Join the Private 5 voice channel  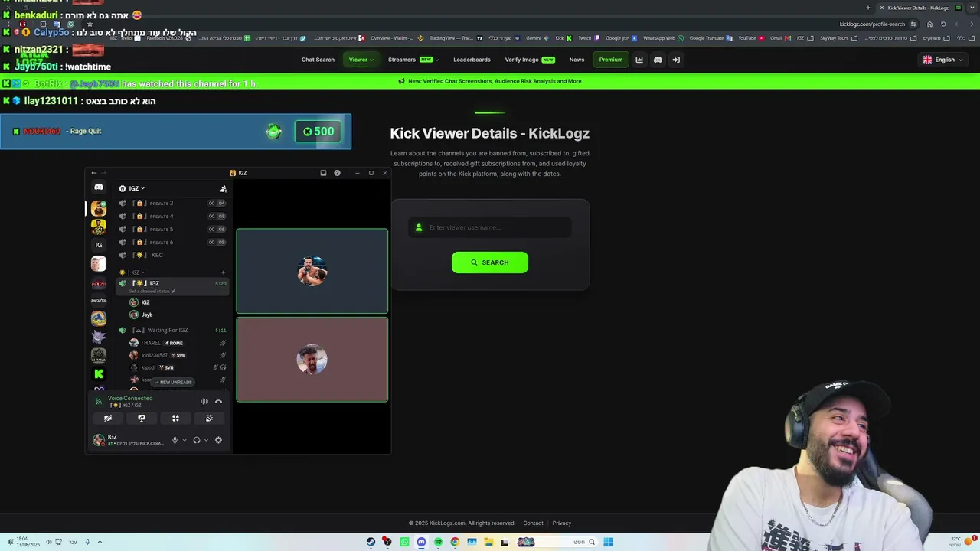point(172,230)
